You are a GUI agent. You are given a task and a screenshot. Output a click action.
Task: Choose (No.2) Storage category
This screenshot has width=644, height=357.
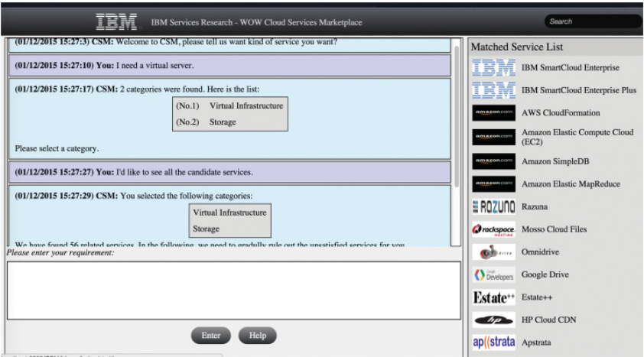[x=207, y=122]
